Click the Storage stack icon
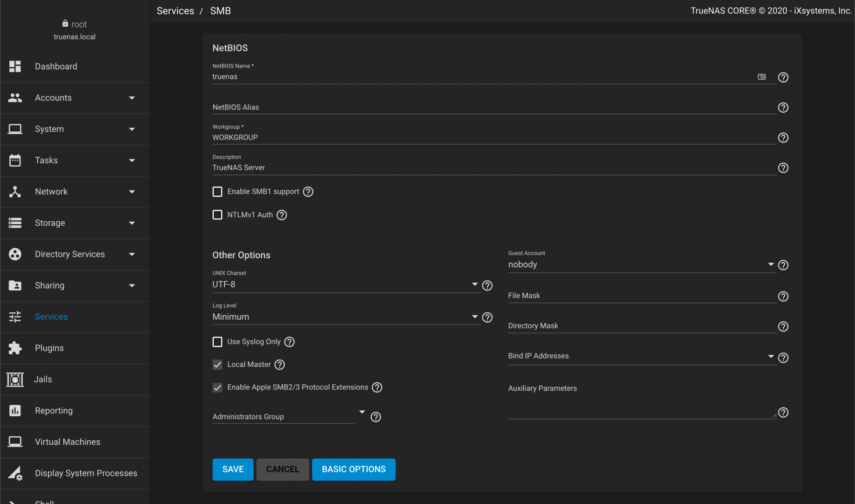The width and height of the screenshot is (855, 504). tap(15, 223)
